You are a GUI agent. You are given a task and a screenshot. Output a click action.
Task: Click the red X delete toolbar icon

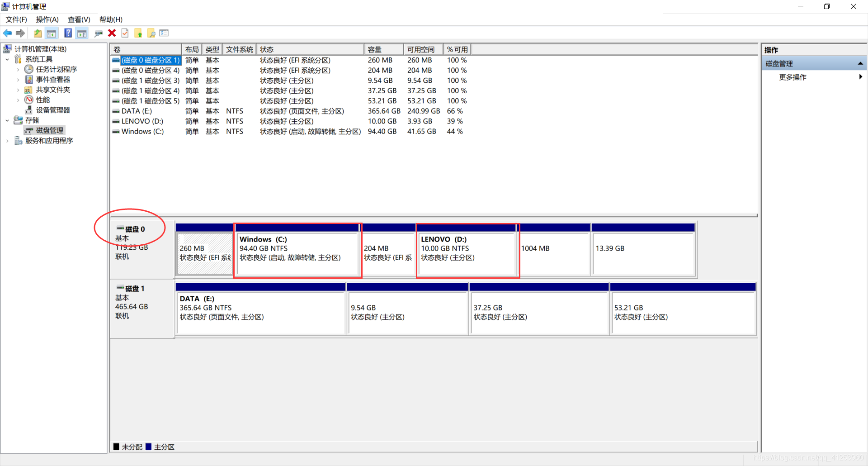coord(112,33)
